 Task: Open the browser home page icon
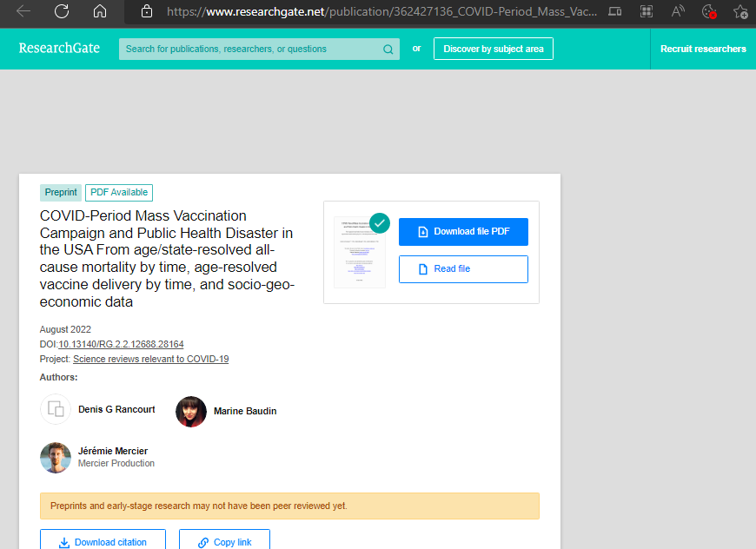click(x=100, y=11)
